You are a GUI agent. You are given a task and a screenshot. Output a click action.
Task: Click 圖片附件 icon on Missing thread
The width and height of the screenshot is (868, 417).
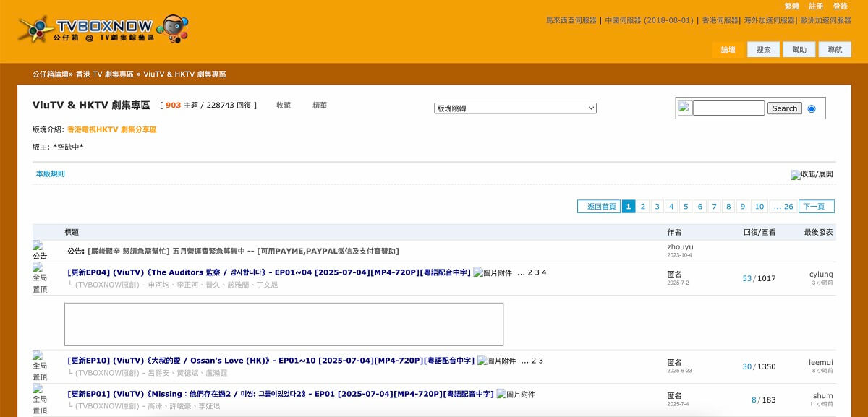point(516,394)
